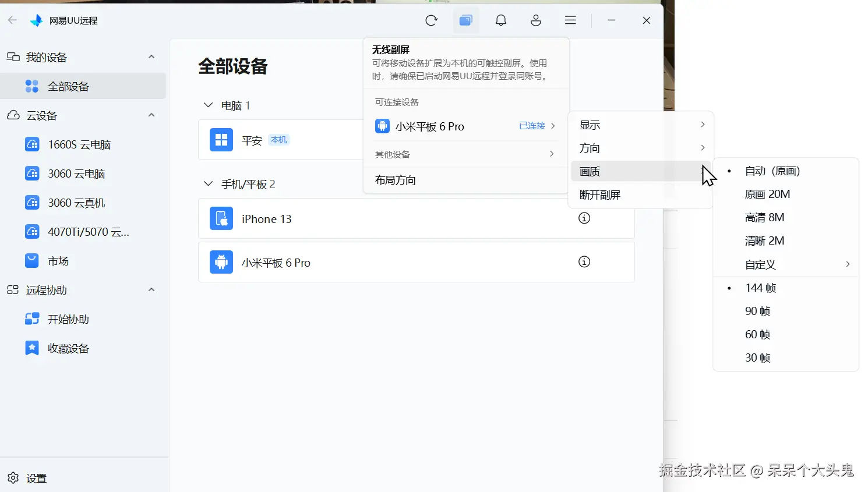
Task: Click the iPhone 13 device icon
Action: click(x=221, y=218)
